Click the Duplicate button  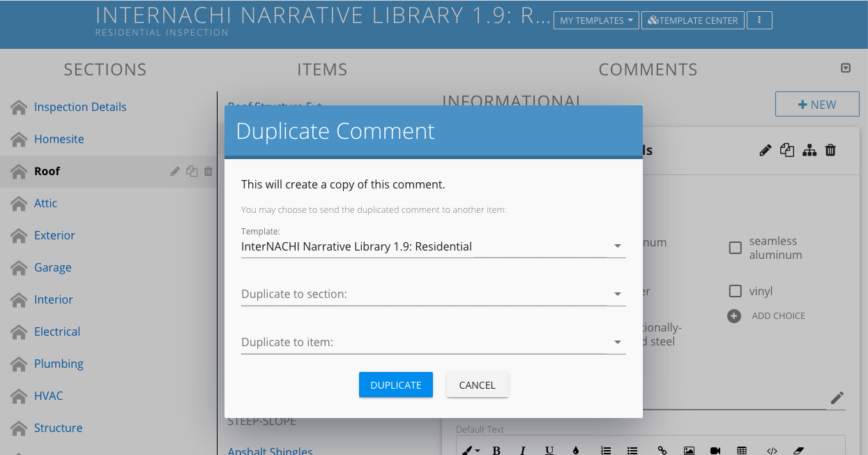396,385
